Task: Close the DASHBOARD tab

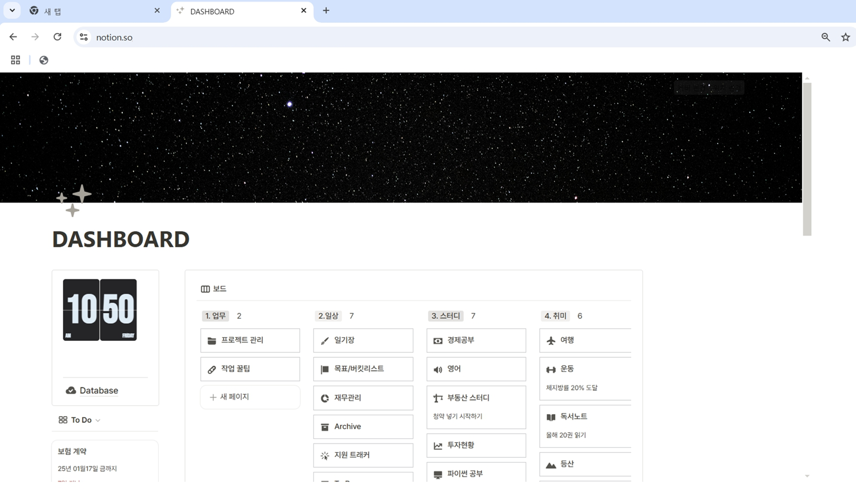Action: click(x=303, y=10)
